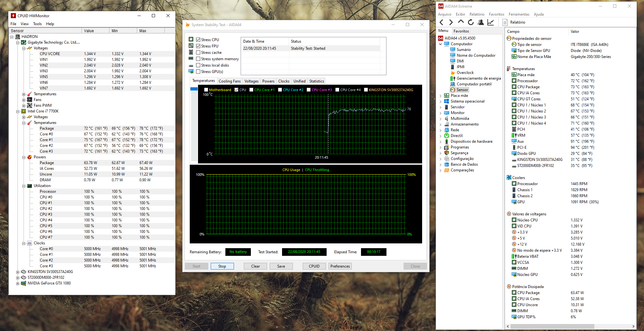644x331 pixels.
Task: Click the scroll-right arrow in AIDA64 list
Action: click(x=633, y=326)
